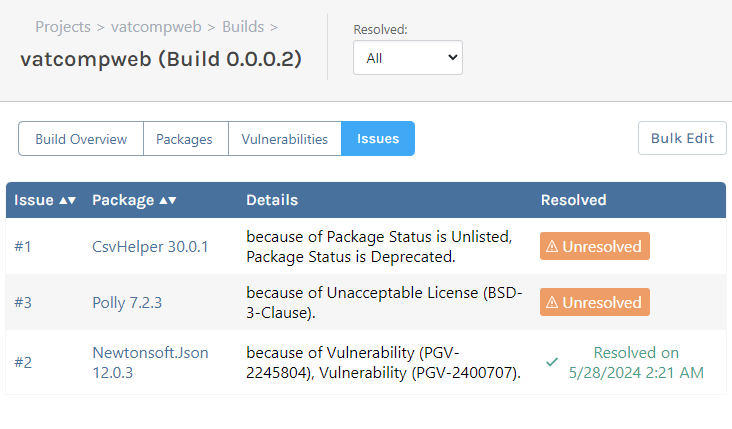
Task: Click the green resolved checkmark icon
Action: 552,362
